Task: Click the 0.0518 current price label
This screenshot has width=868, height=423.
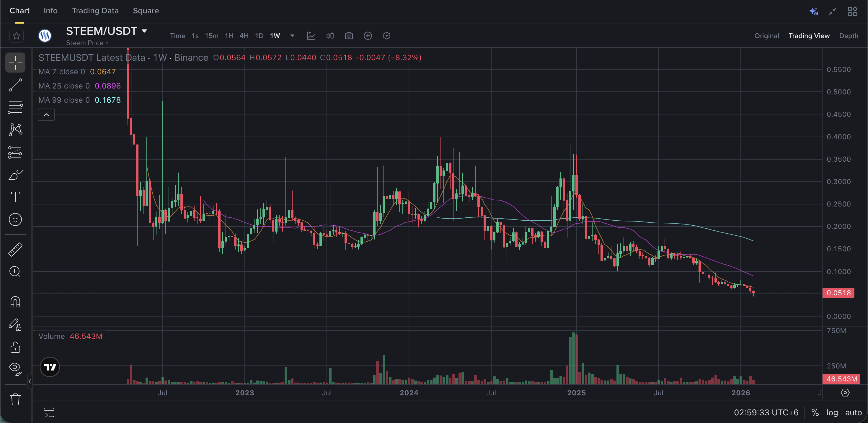Action: (x=838, y=293)
